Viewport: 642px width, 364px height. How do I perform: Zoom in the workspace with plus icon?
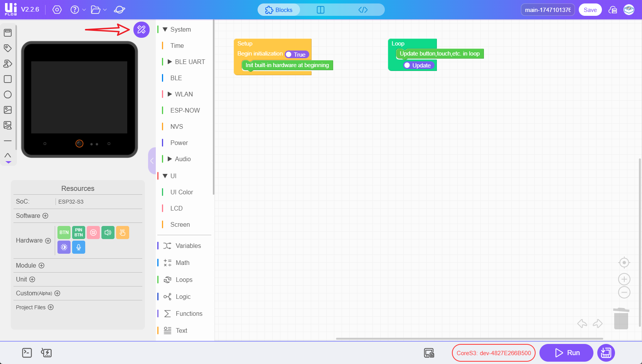(x=624, y=279)
